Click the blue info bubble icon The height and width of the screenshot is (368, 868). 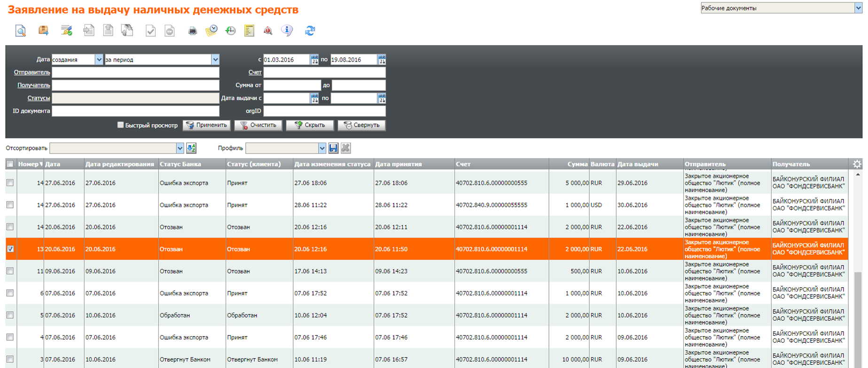point(287,31)
